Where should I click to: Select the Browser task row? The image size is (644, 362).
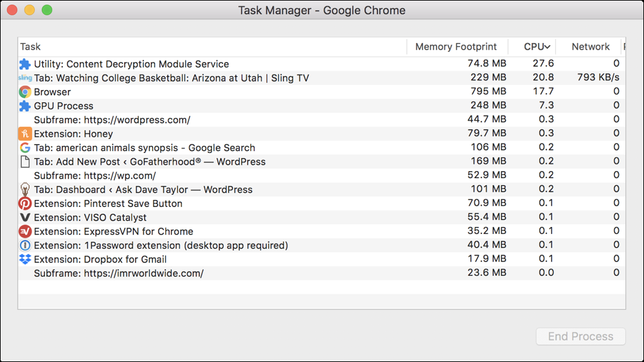(321, 92)
